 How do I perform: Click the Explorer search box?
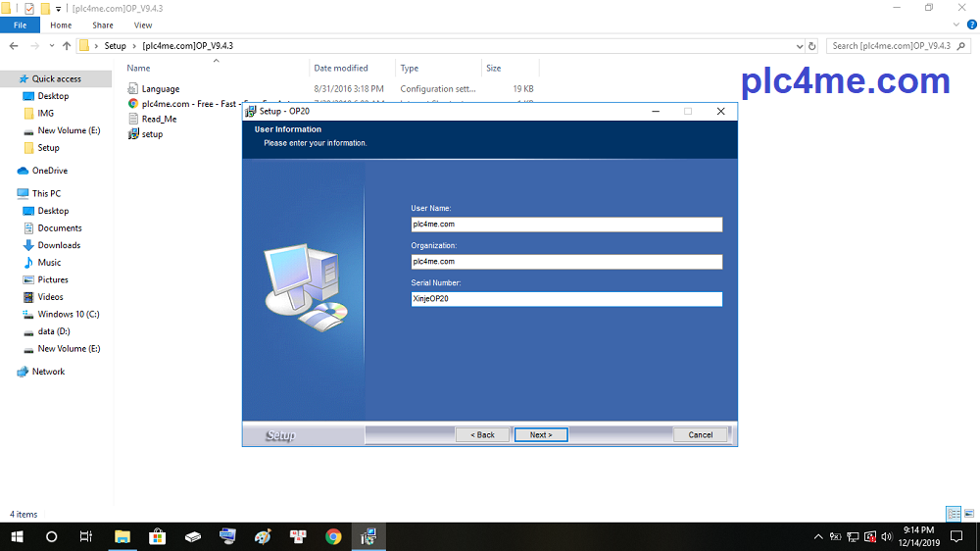898,46
